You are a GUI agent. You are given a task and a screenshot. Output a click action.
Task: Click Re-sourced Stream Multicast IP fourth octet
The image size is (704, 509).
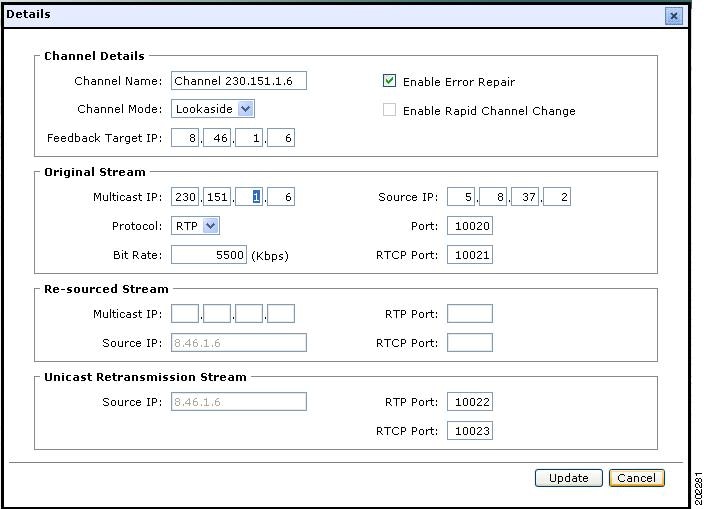point(281,314)
